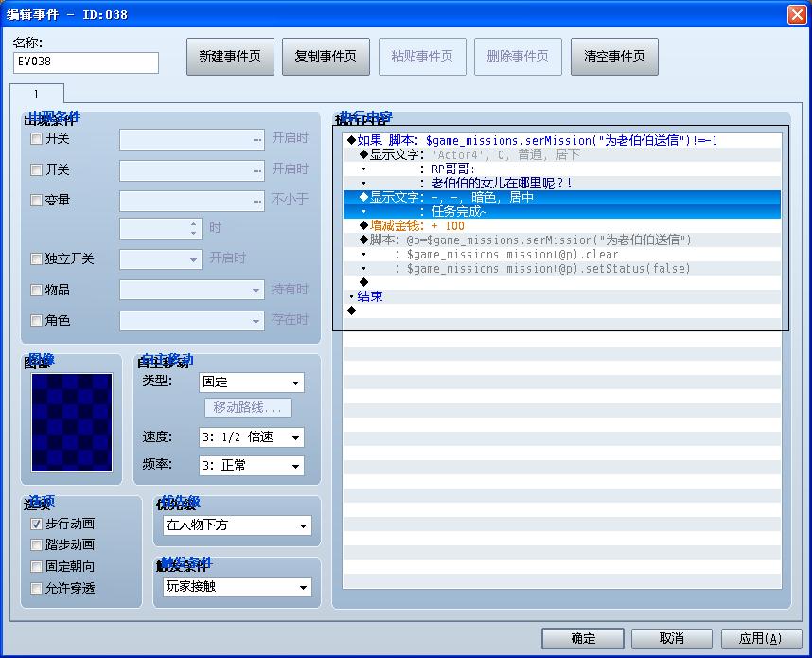Image resolution: width=812 pixels, height=658 pixels.
Task: Click the event graphic preview image
Action: (72, 423)
